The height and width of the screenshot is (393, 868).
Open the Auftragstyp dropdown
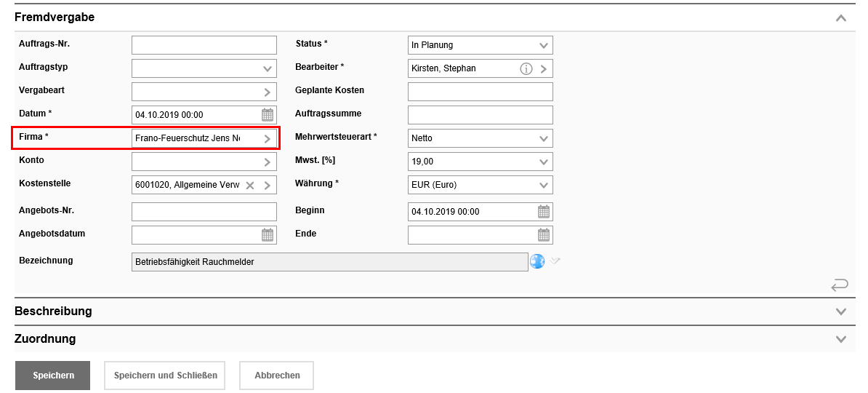268,69
